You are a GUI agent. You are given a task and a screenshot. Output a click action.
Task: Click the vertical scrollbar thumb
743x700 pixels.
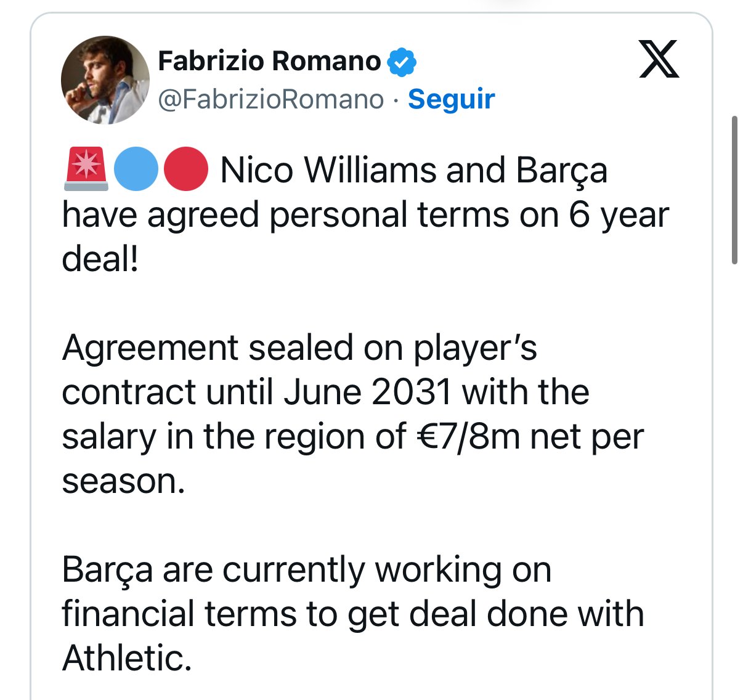coord(734,190)
